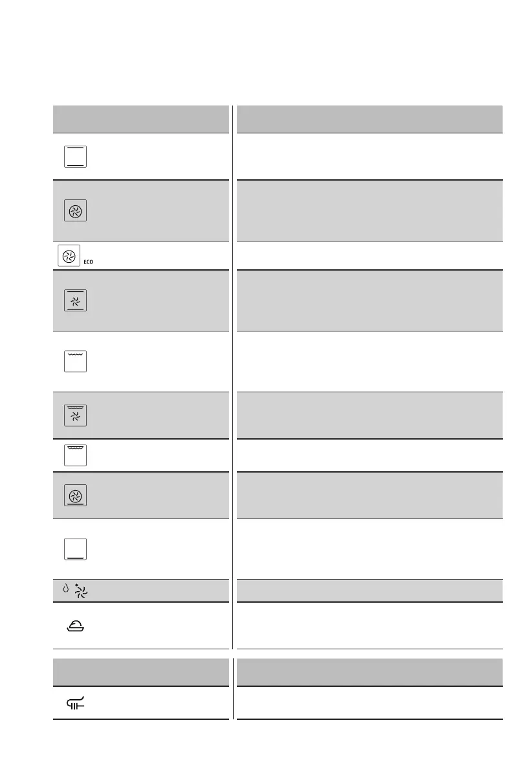
Task: Select the fan icon between top and bottom bars
Action: point(76,301)
